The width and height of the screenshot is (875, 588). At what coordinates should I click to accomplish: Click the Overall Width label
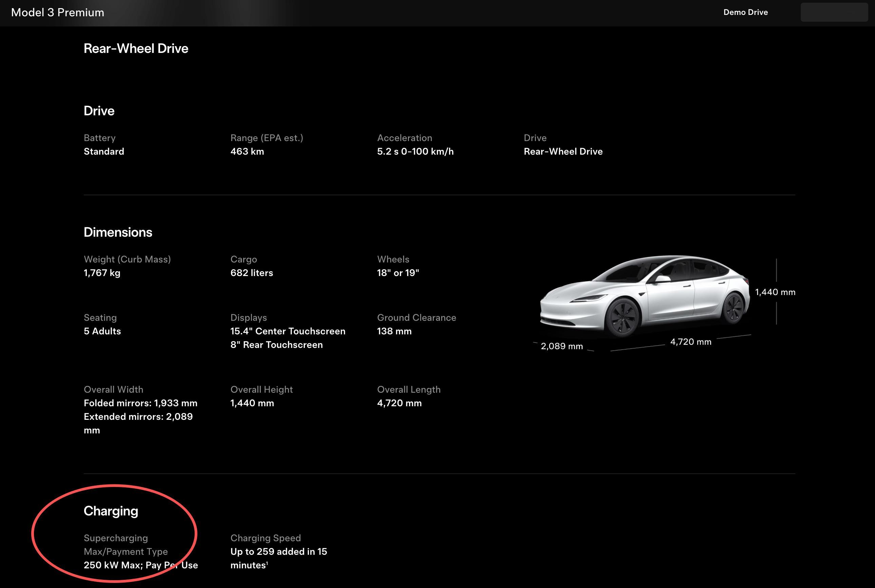(113, 390)
